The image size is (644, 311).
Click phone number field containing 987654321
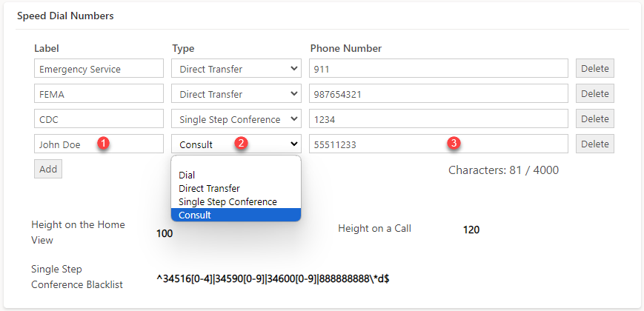pyautogui.click(x=439, y=93)
